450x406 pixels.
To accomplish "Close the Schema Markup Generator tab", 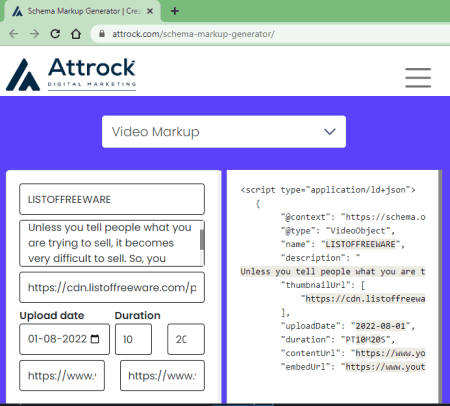I will 150,11.
